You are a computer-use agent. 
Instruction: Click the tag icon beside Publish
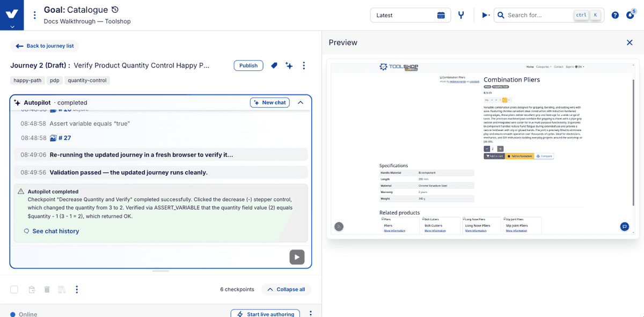pyautogui.click(x=274, y=65)
